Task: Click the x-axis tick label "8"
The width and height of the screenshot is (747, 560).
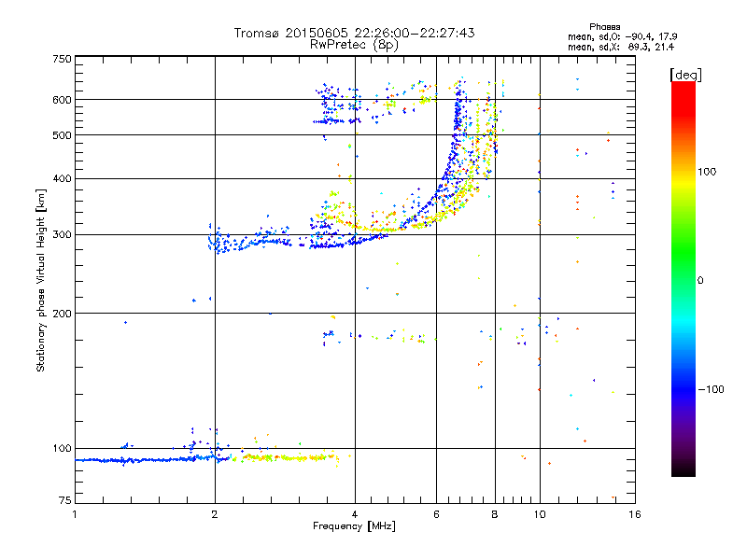Action: (495, 514)
